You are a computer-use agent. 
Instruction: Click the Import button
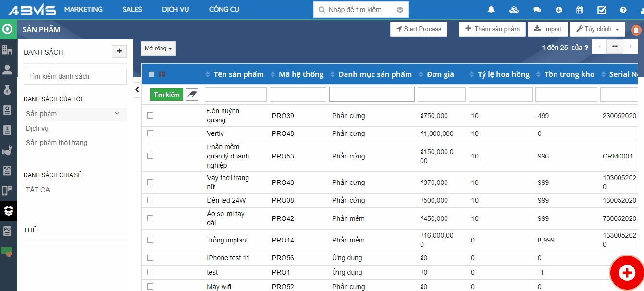(548, 29)
